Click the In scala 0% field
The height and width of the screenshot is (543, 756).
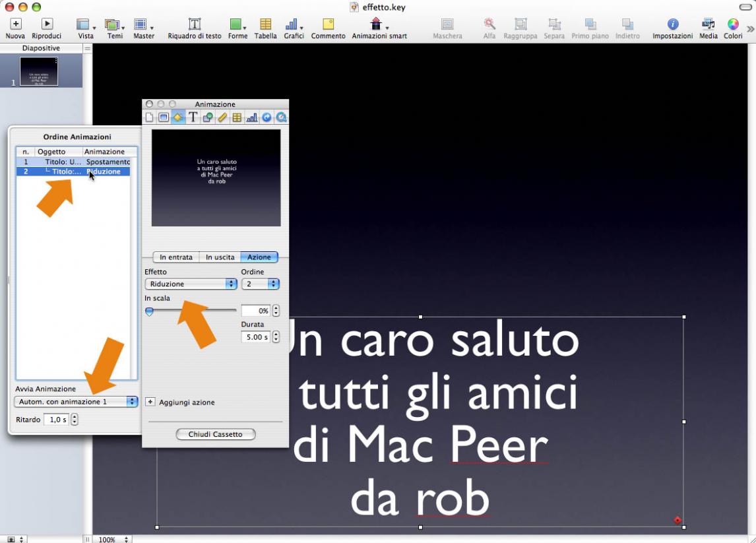pos(255,311)
